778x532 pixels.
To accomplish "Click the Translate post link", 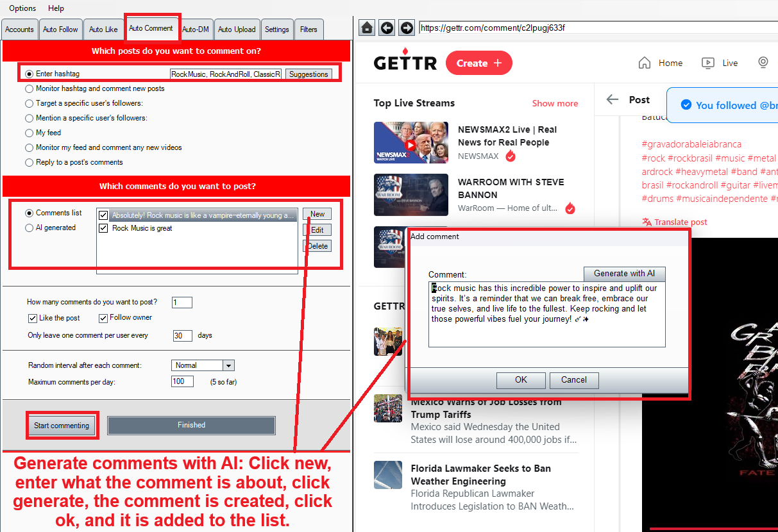I will point(681,222).
